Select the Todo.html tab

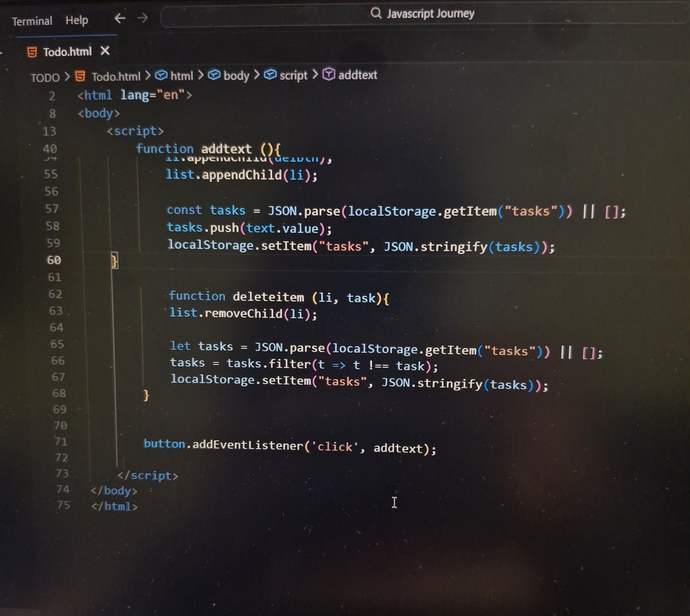tap(67, 52)
